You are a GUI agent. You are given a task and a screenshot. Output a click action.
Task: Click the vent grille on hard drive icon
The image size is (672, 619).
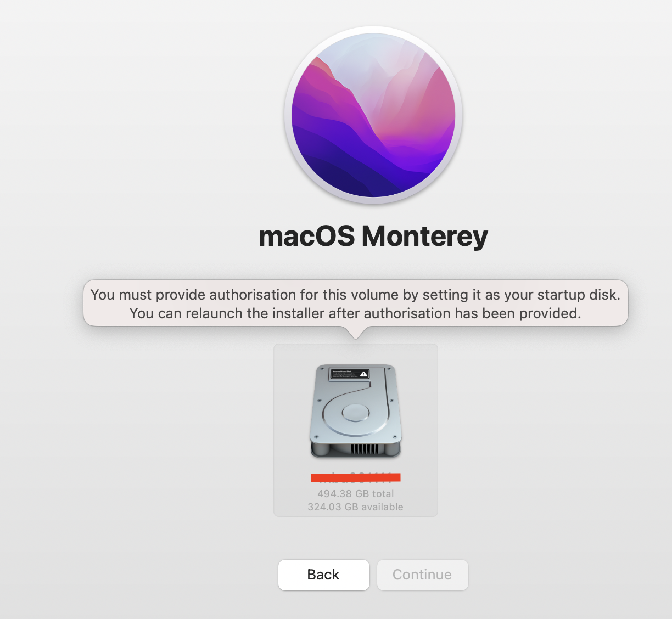pos(365,449)
